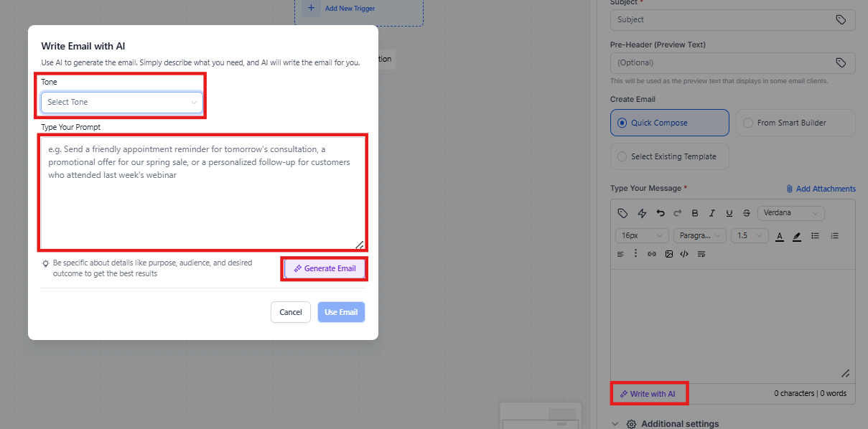Click into the Subject input field

click(x=732, y=20)
